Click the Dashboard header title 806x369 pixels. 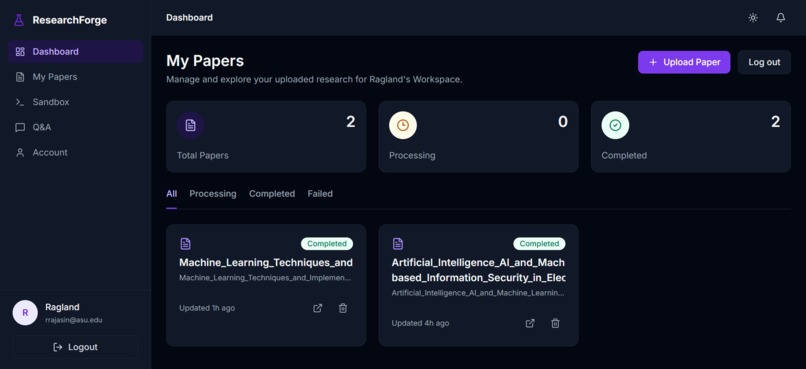click(189, 17)
